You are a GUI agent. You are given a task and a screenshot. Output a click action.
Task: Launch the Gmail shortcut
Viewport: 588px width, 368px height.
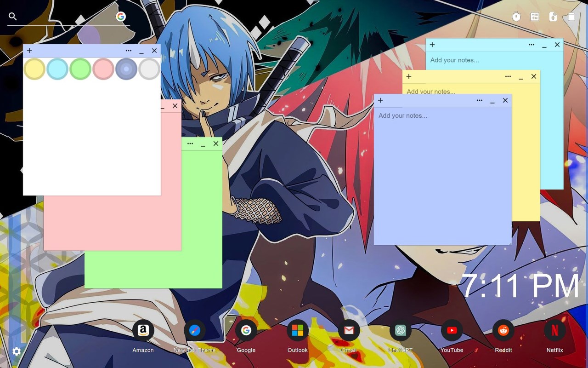coord(349,330)
